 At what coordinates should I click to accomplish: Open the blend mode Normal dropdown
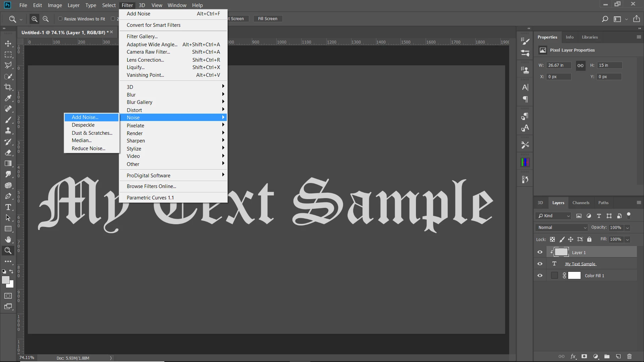pyautogui.click(x=562, y=228)
